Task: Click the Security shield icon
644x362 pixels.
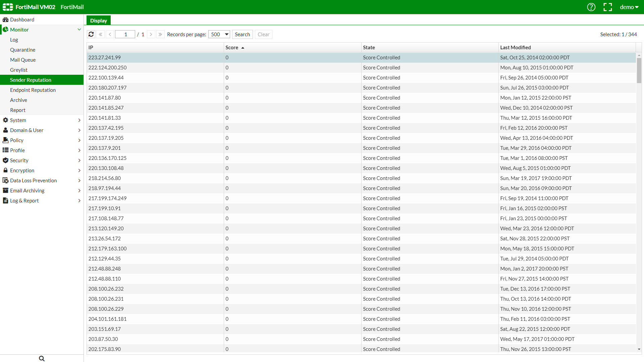Action: point(5,160)
